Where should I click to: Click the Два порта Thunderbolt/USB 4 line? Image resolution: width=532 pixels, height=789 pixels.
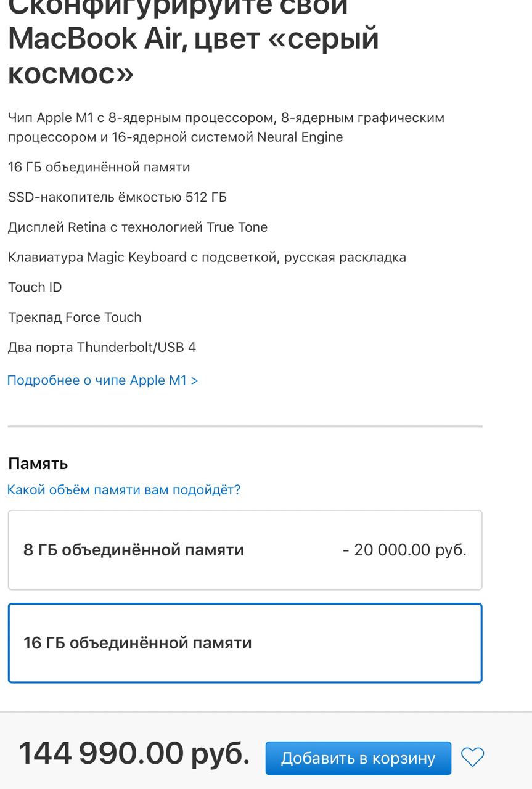102,347
